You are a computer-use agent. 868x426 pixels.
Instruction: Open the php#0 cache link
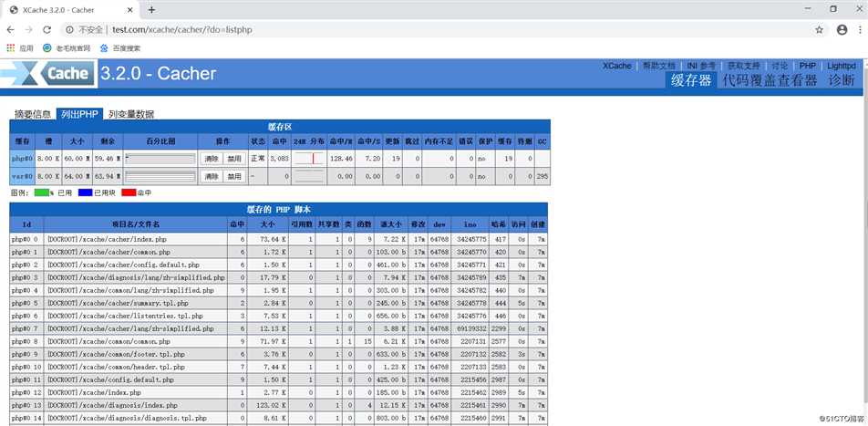22,159
